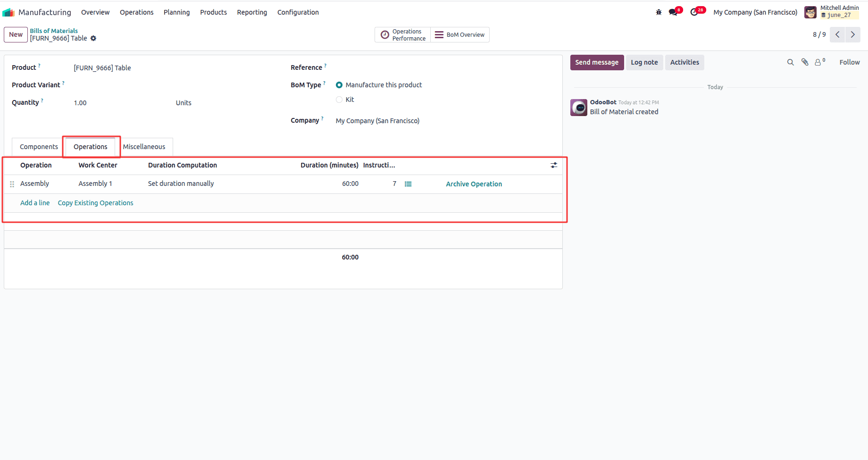The image size is (868, 460).
Task: Click the attachments paperclip icon
Action: 805,62
